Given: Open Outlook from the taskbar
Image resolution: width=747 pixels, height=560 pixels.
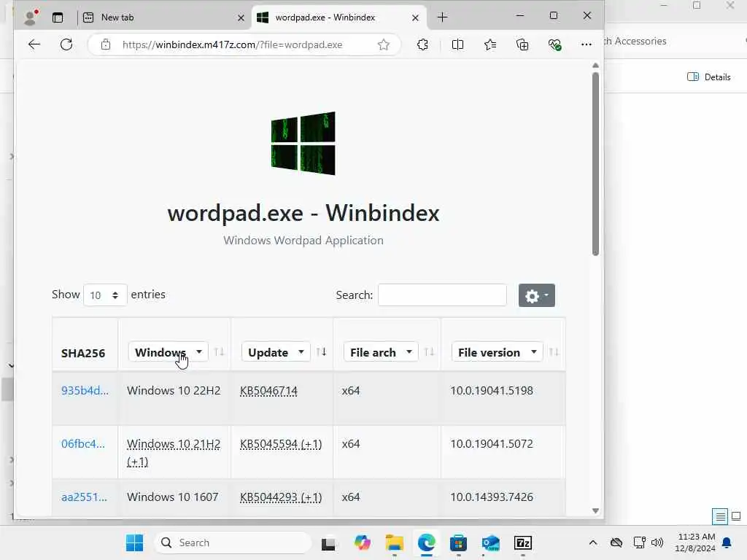Looking at the screenshot, I should [x=491, y=542].
